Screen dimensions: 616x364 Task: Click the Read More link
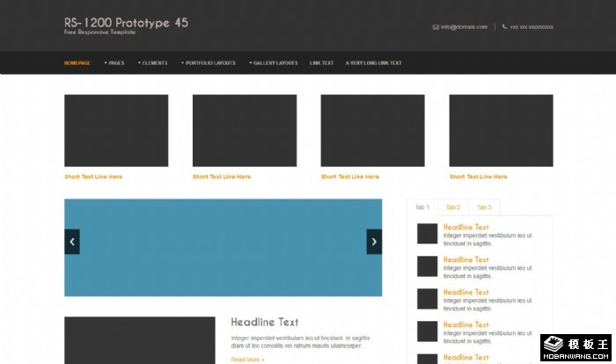click(247, 360)
